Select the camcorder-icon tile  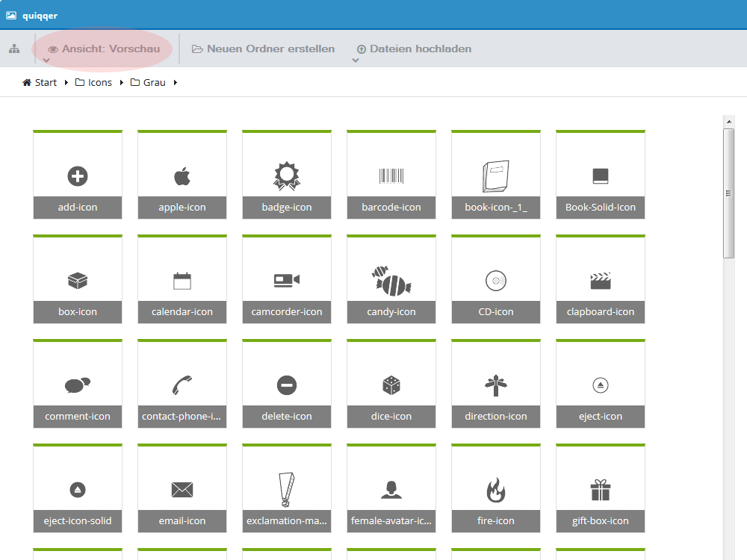(x=287, y=279)
